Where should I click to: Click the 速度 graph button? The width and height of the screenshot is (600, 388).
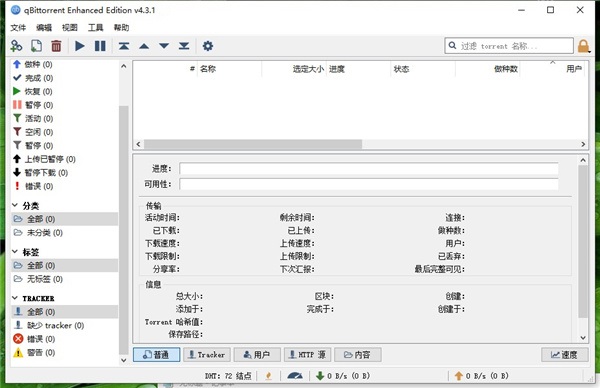coord(565,355)
